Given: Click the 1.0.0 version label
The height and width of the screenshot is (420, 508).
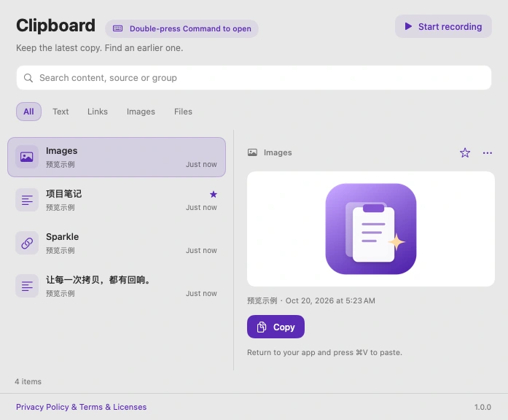Looking at the screenshot, I should [x=482, y=407].
